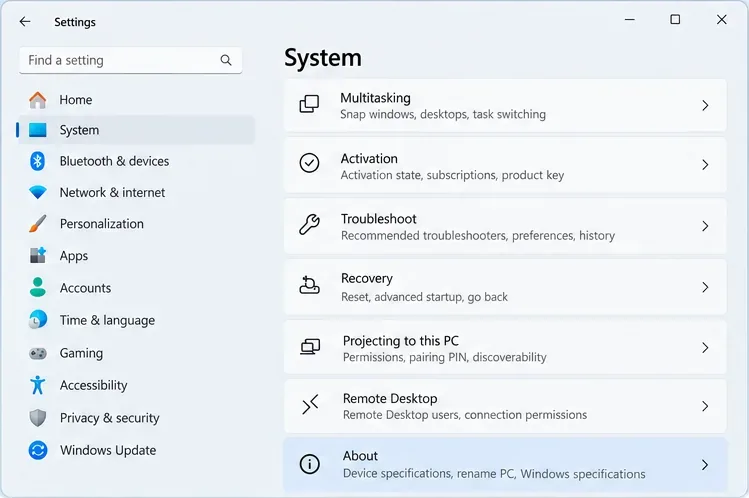Click 'Permissions, pairing PIN, discoverability' text
Screen dimensions: 749x498
(445, 357)
